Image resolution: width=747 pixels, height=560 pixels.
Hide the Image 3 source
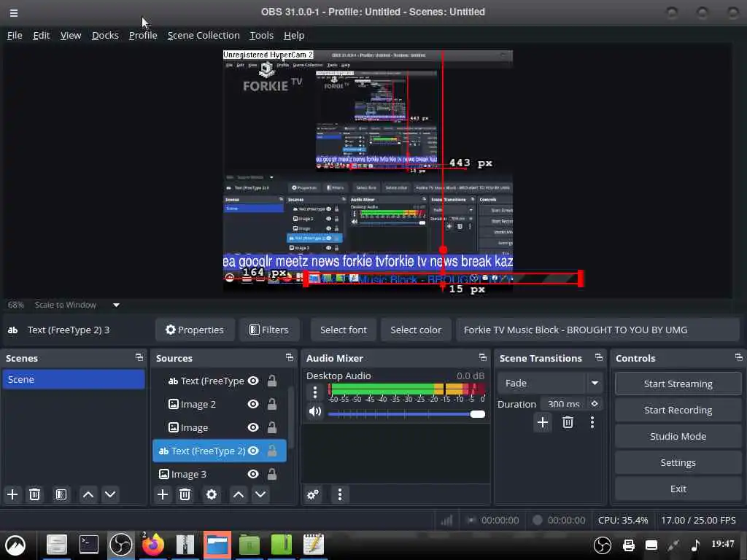coord(253,474)
